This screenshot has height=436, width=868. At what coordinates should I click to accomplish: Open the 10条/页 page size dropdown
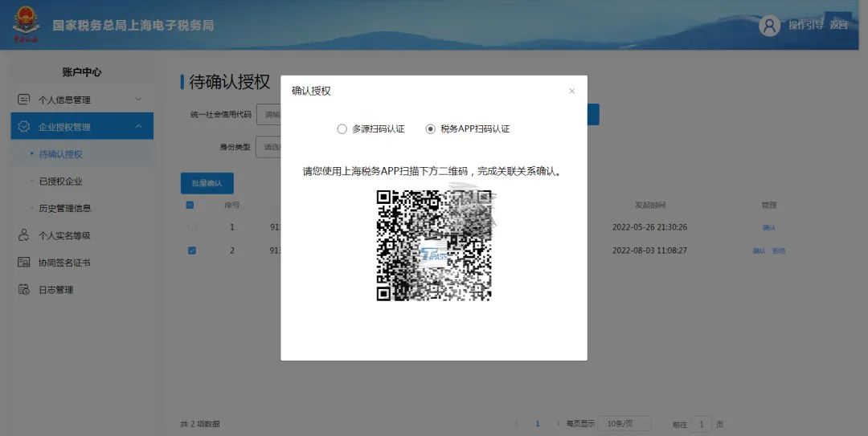[x=625, y=424]
